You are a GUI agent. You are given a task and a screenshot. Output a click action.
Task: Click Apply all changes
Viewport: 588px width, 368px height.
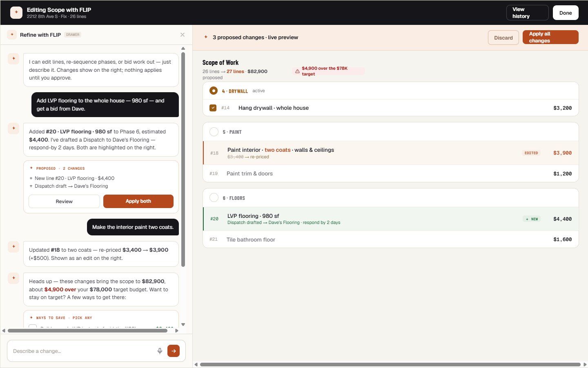point(550,37)
